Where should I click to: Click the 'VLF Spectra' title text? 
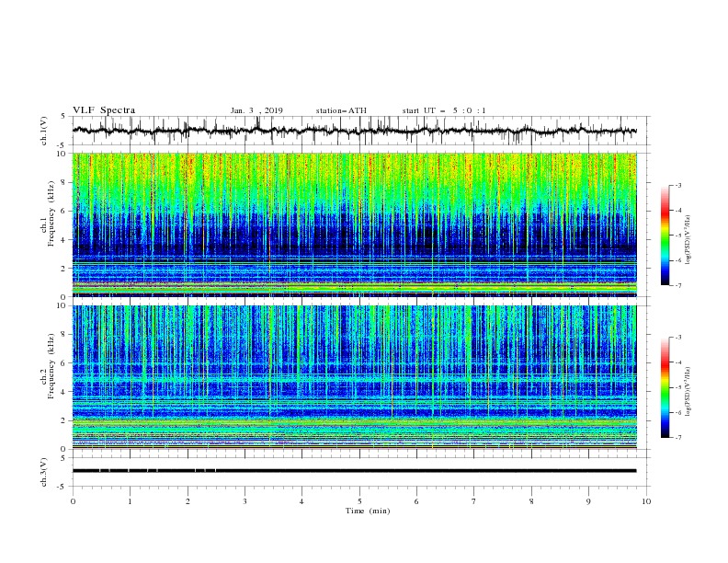104,110
